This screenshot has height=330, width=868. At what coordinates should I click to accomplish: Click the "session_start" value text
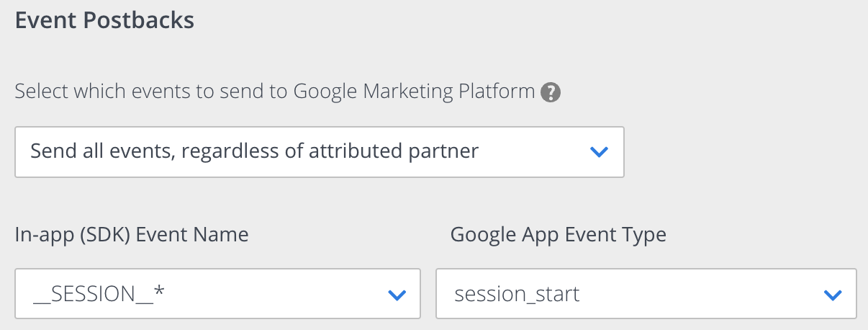tap(517, 295)
